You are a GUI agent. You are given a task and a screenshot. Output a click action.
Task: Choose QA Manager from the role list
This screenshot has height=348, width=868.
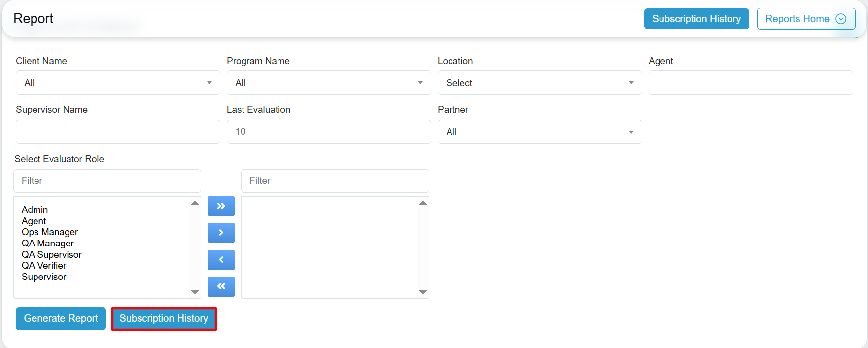point(48,244)
